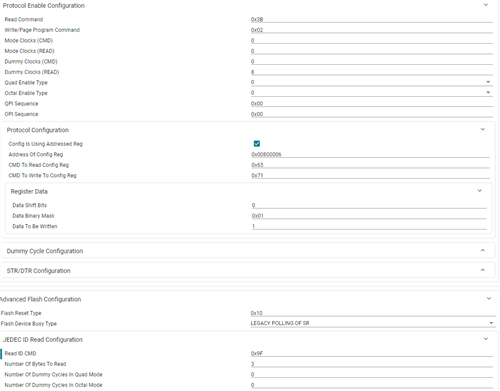Uncheck Config Is Using Addressed Reg
This screenshot has width=500, height=391.
257,144
